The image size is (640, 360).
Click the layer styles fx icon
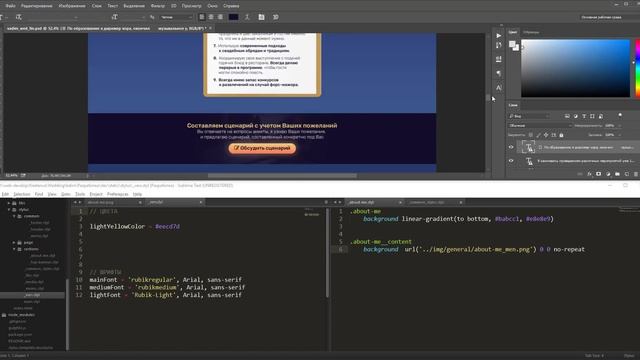coord(589,174)
